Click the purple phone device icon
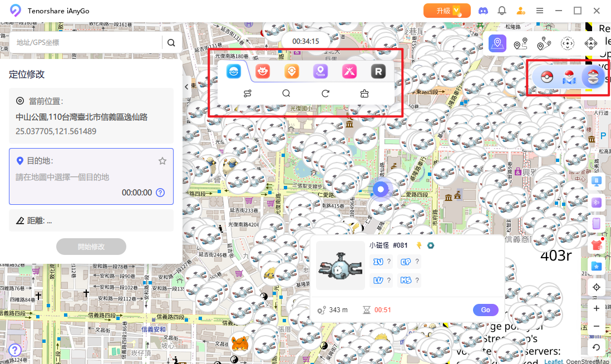 pyautogui.click(x=596, y=223)
